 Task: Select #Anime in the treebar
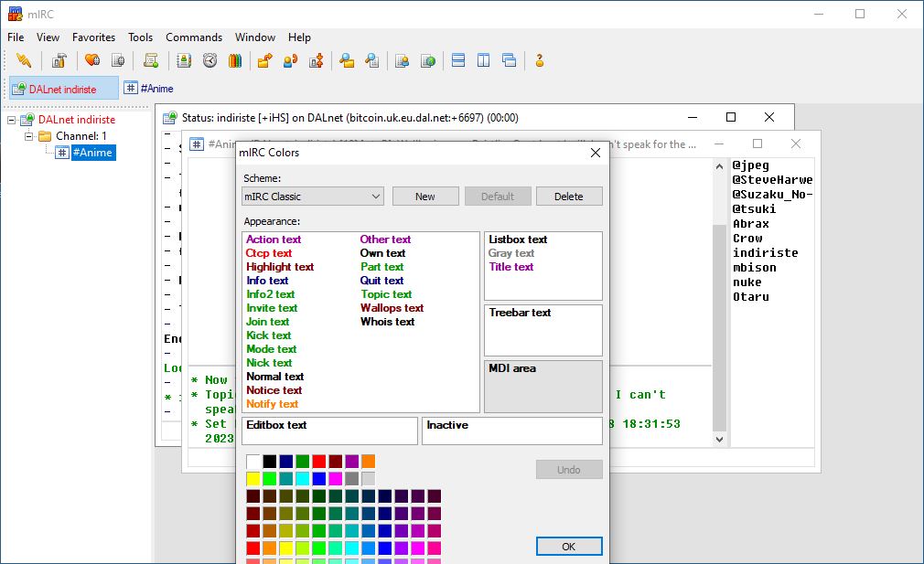[92, 153]
